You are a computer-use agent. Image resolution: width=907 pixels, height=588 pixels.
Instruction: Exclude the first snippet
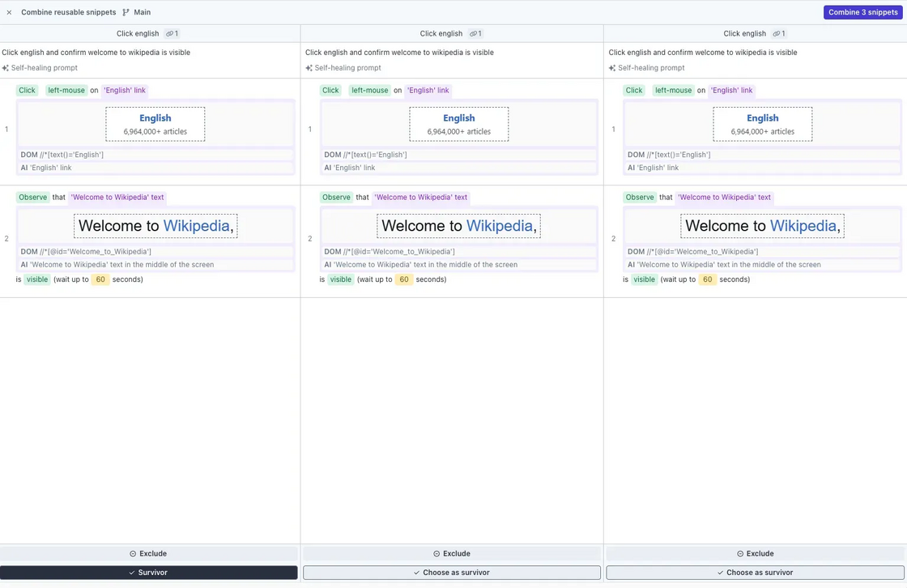(149, 554)
